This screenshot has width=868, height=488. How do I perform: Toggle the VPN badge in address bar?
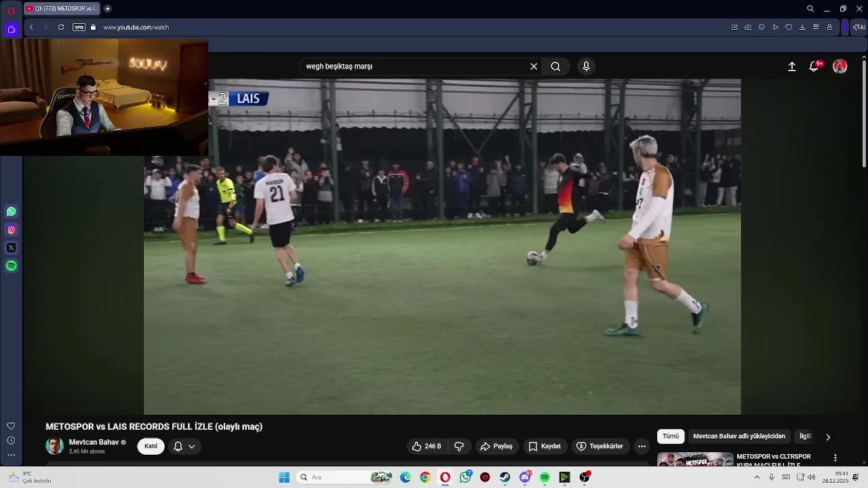click(x=79, y=27)
